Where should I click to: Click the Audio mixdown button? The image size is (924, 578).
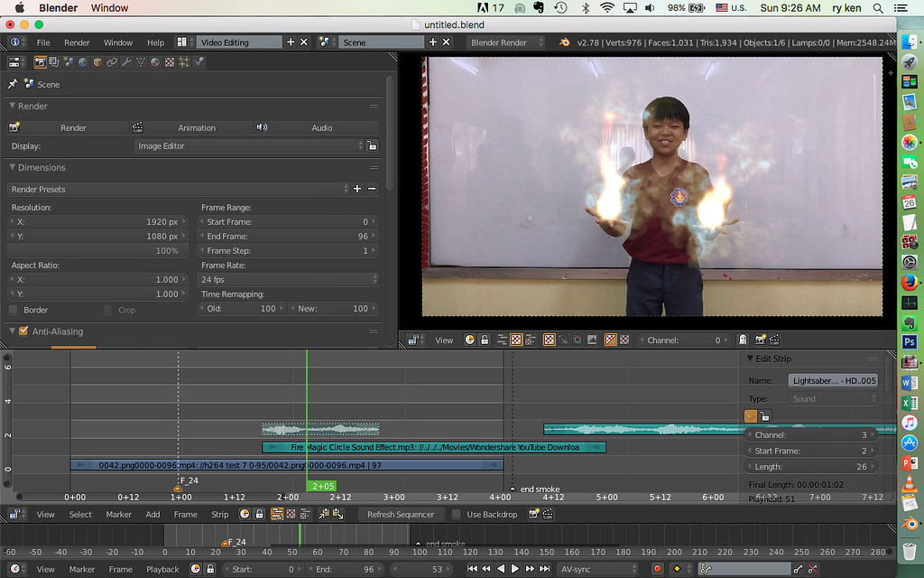tap(317, 127)
